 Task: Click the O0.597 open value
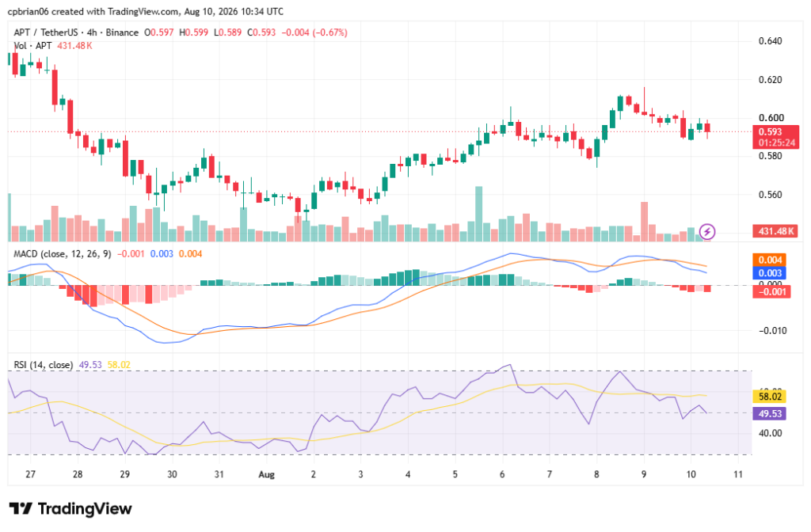pyautogui.click(x=158, y=32)
